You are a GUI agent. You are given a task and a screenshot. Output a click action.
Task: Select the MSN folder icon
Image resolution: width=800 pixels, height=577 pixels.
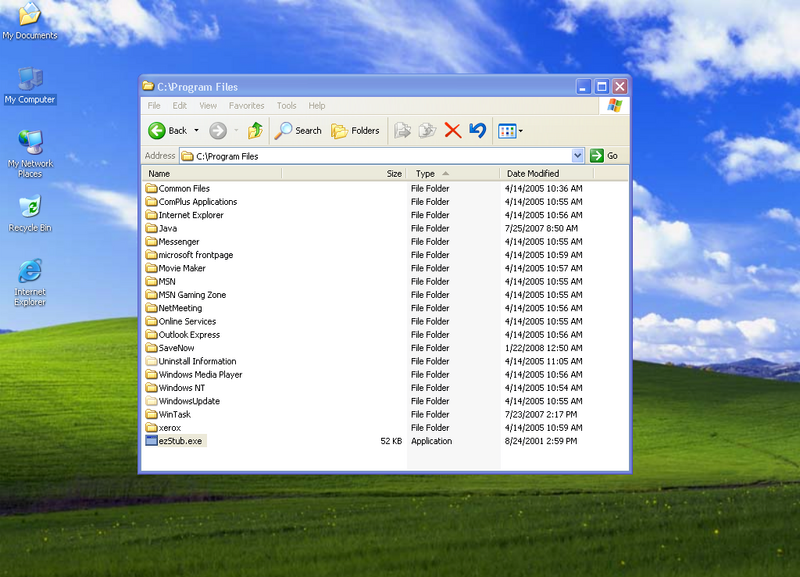tap(151, 281)
